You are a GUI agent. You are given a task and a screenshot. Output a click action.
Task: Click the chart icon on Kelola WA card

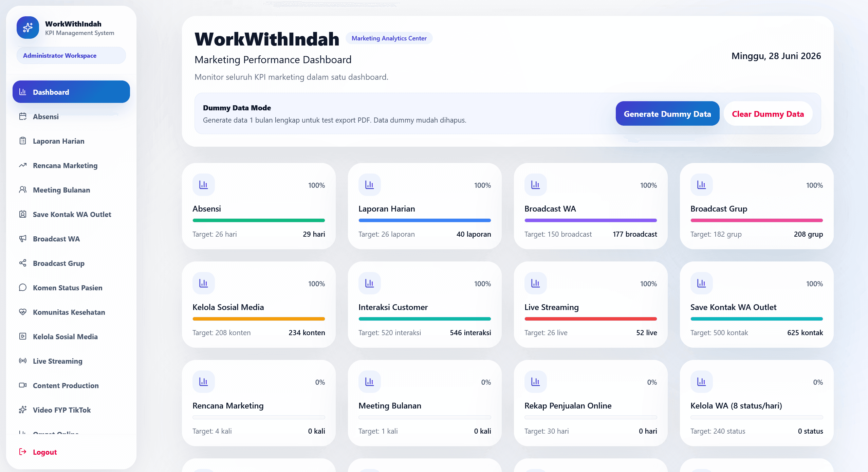coord(702,382)
